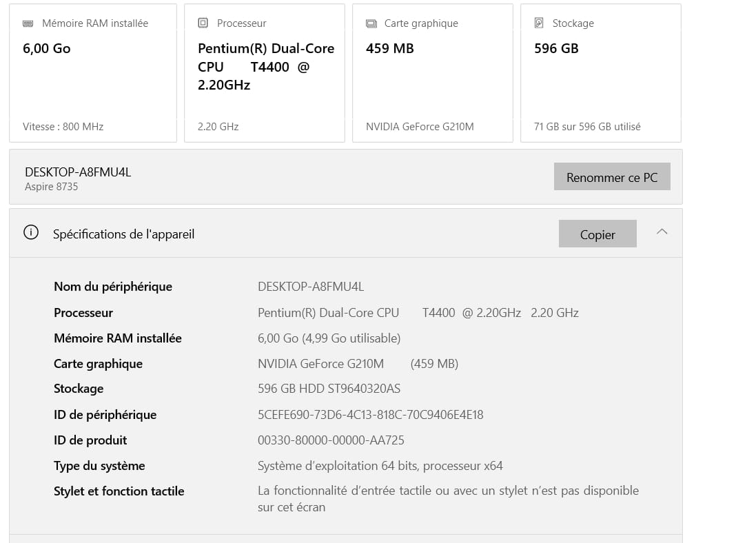Click the Spécifications de l'appareil title
The height and width of the screenshot is (543, 756).
click(124, 234)
